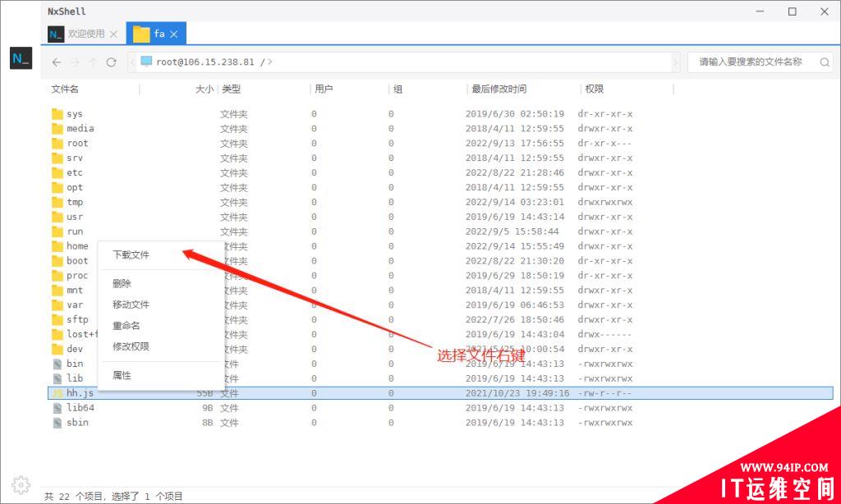Click the path separator chevron after slash
This screenshot has width=841, height=504.
pos(269,62)
